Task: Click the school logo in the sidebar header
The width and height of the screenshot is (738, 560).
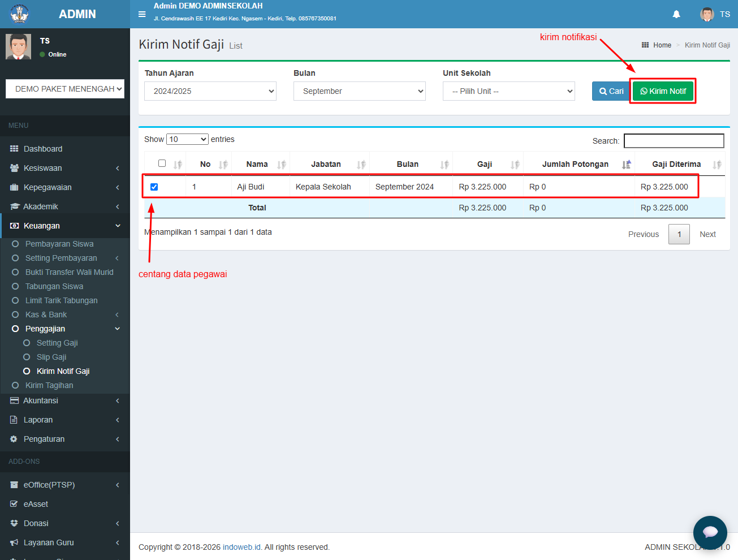Action: coord(20,14)
